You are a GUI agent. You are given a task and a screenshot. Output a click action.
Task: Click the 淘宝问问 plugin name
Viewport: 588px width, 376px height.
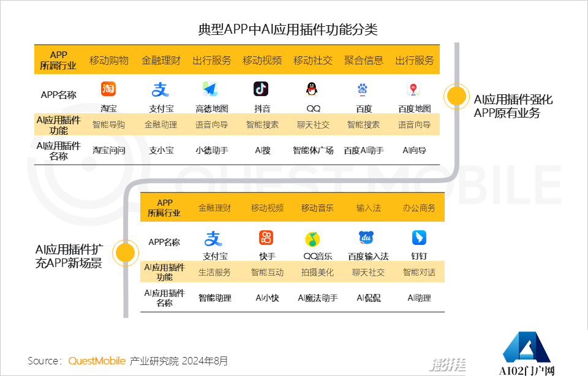click(109, 150)
